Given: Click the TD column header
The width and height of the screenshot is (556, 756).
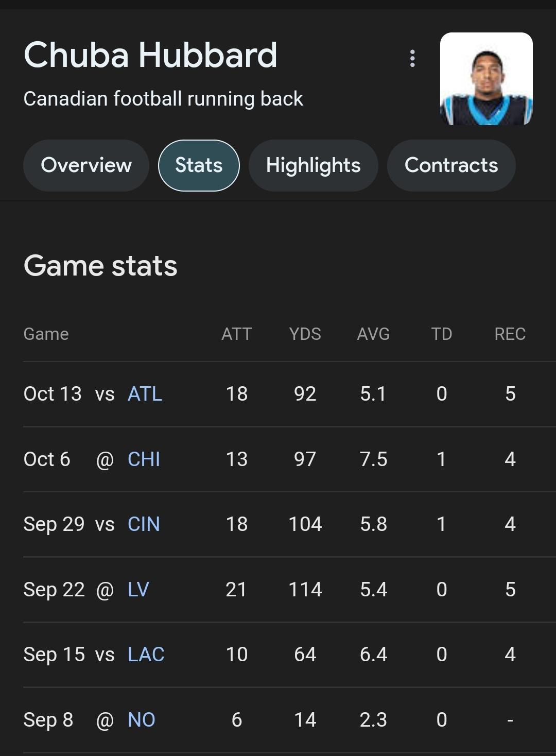Looking at the screenshot, I should tap(441, 334).
